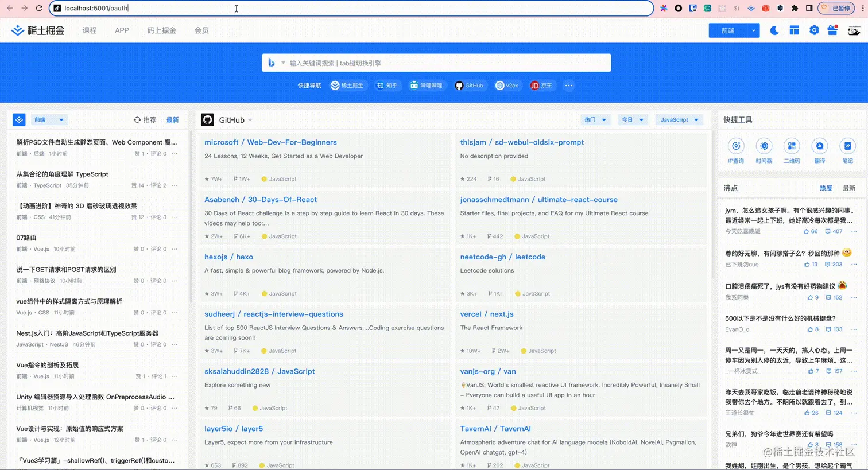
Task: Expand the 前端 category dropdown in the header
Action: (x=753, y=30)
